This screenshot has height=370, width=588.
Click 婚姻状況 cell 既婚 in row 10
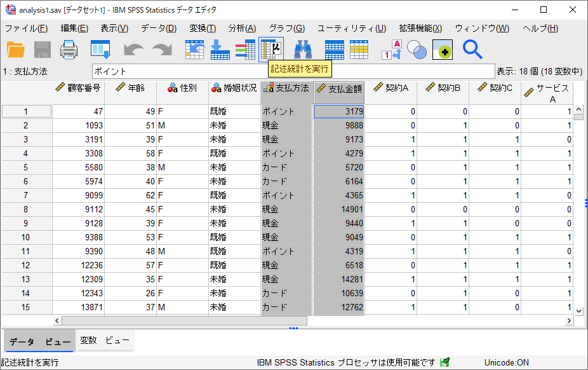[234, 238]
